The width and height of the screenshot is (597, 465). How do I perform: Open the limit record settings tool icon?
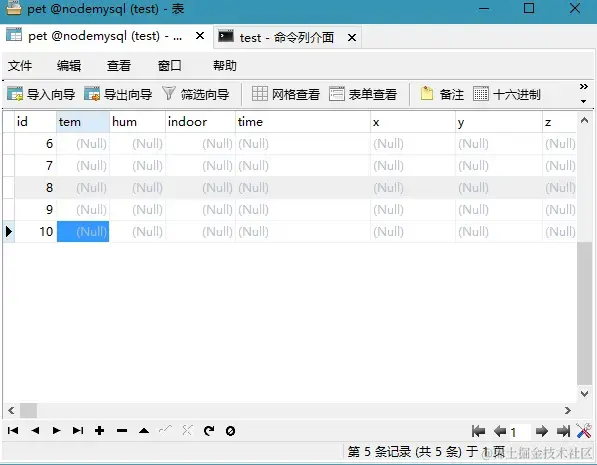pos(584,431)
